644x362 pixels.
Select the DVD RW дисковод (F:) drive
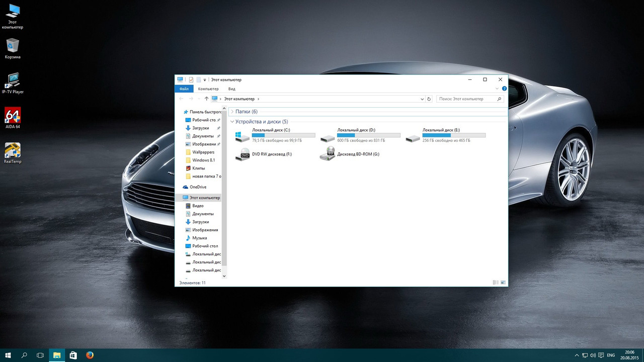264,154
